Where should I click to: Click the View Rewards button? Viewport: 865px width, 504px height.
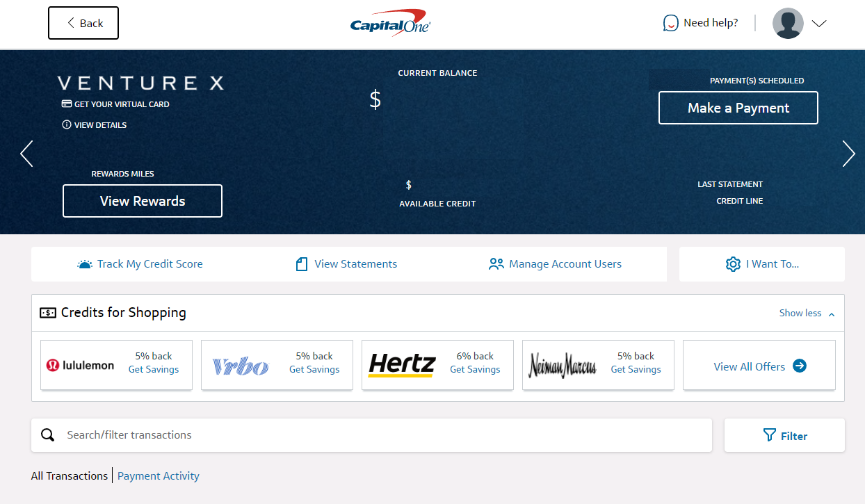click(143, 201)
